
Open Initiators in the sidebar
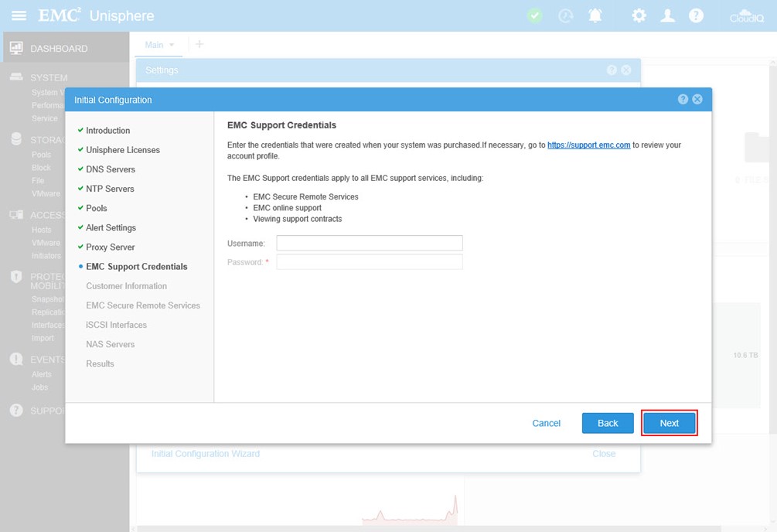46,256
